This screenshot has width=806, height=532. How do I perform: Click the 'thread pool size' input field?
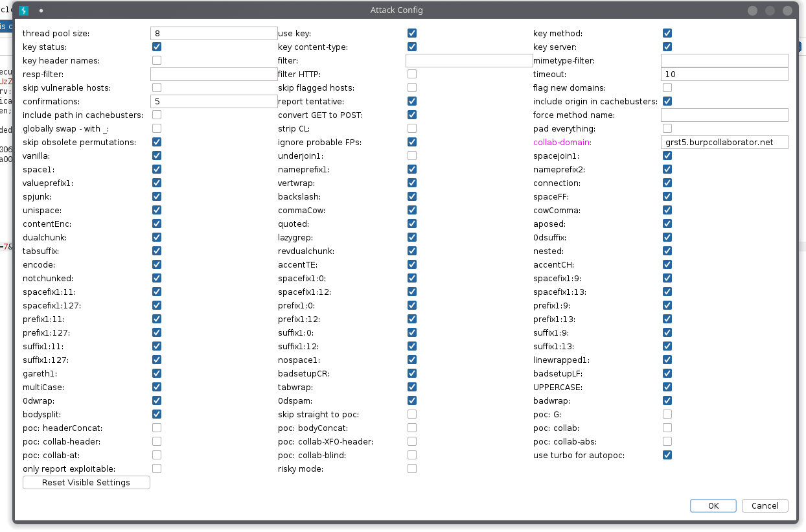[214, 34]
